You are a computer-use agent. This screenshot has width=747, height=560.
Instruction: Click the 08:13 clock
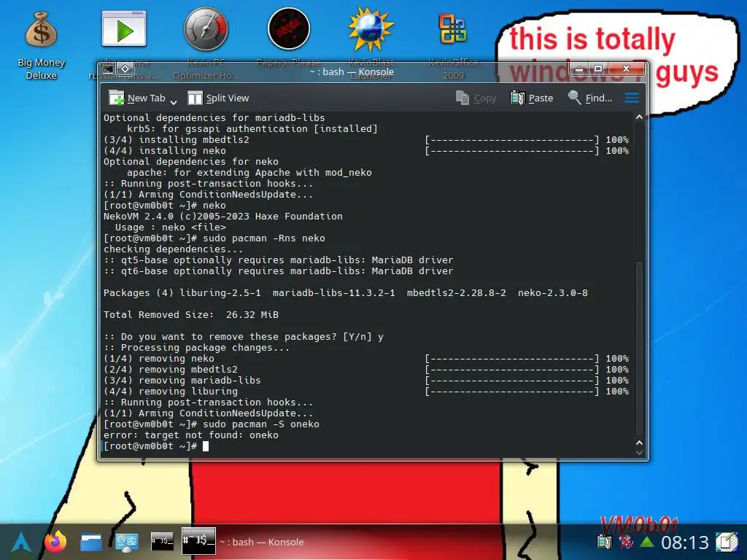point(684,542)
